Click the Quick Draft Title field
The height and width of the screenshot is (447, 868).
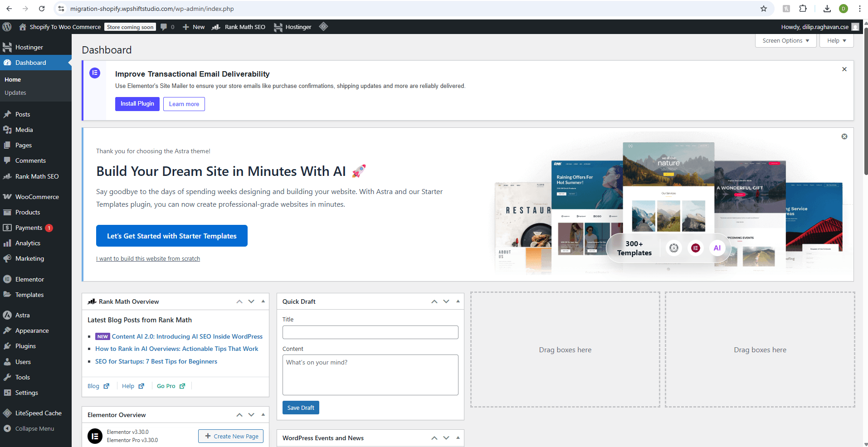[371, 332]
